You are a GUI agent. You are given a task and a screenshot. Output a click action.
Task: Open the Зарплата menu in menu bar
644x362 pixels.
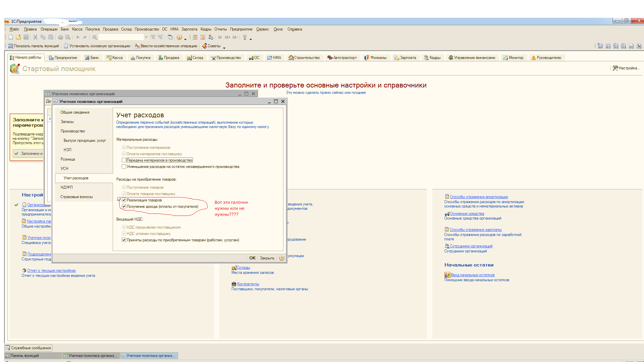click(189, 29)
